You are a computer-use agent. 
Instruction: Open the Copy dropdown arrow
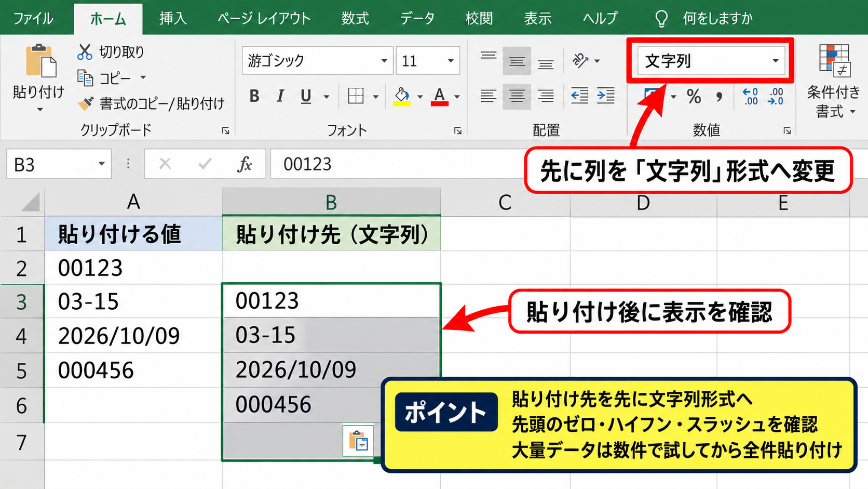[143, 78]
